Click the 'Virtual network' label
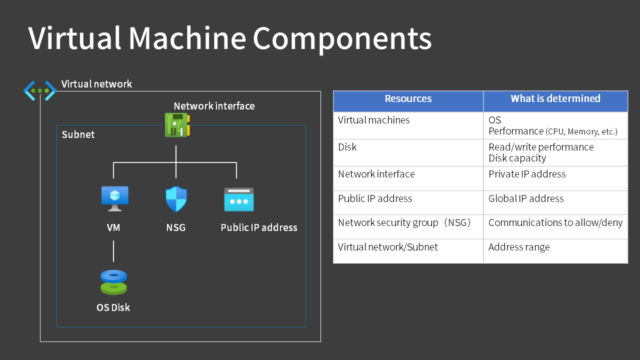This screenshot has width=640, height=360. click(x=97, y=84)
